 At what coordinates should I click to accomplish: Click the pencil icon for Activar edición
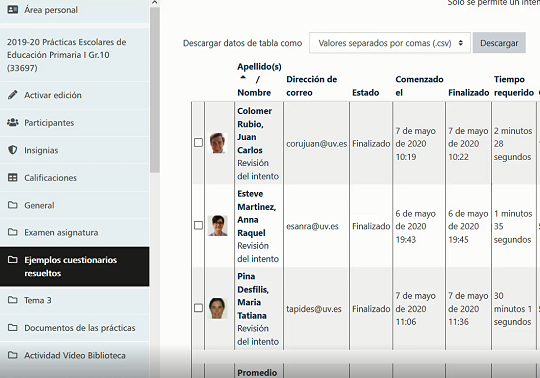tap(12, 95)
